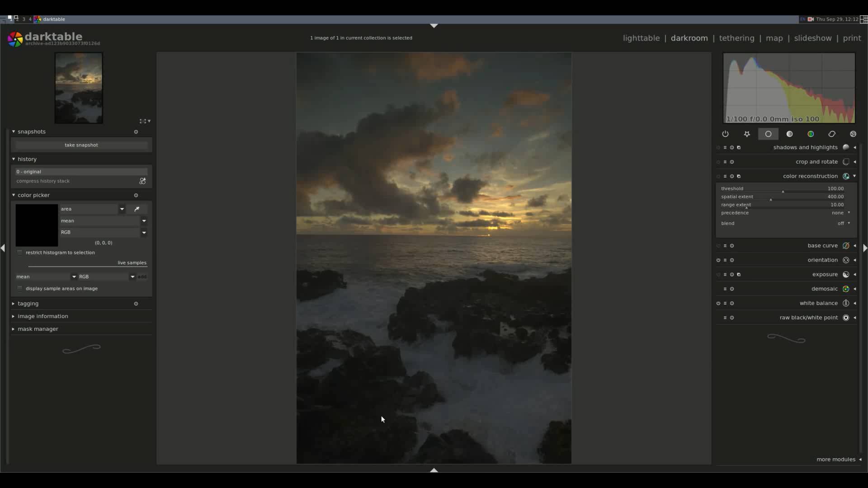Toggle the white balance module power
The width and height of the screenshot is (868, 488).
coord(718,303)
